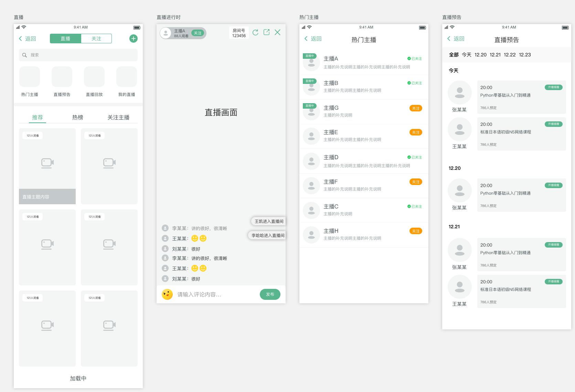Screen dimensions: 575x392
Task: Click the 王凯进入直播间 notification
Action: click(x=268, y=221)
